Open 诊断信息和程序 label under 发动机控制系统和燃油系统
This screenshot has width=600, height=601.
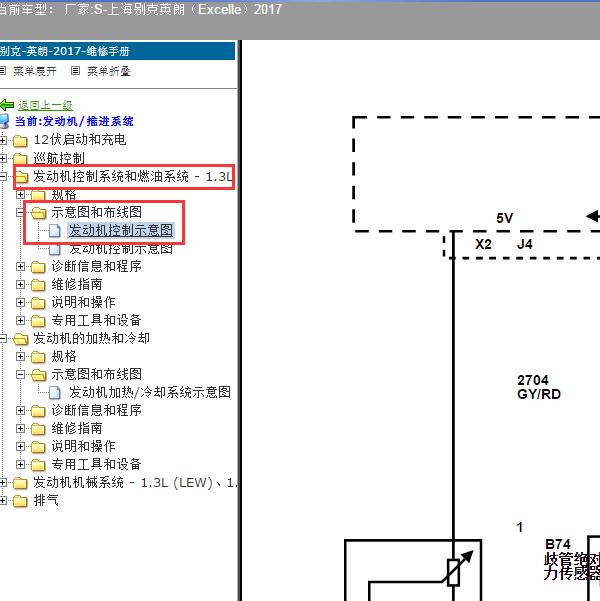(97, 266)
